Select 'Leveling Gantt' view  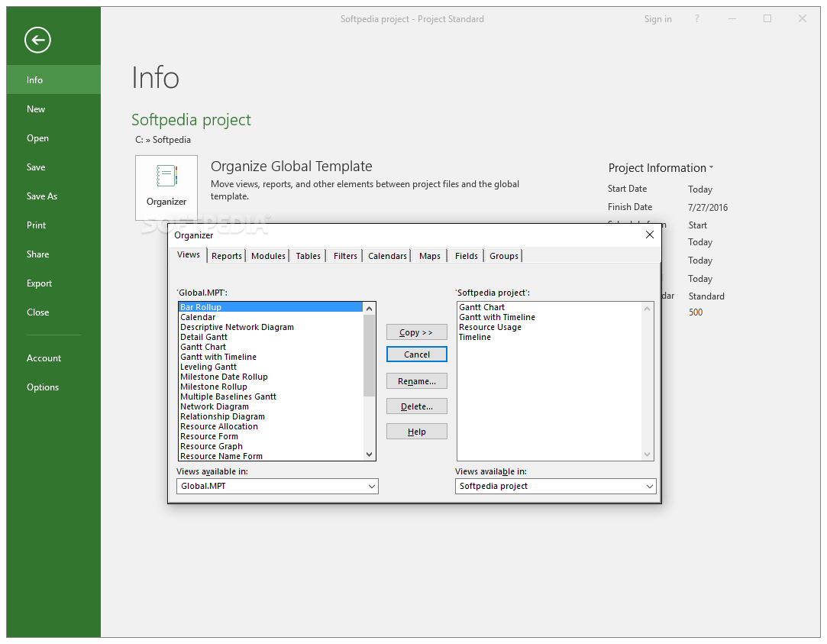(x=270, y=367)
